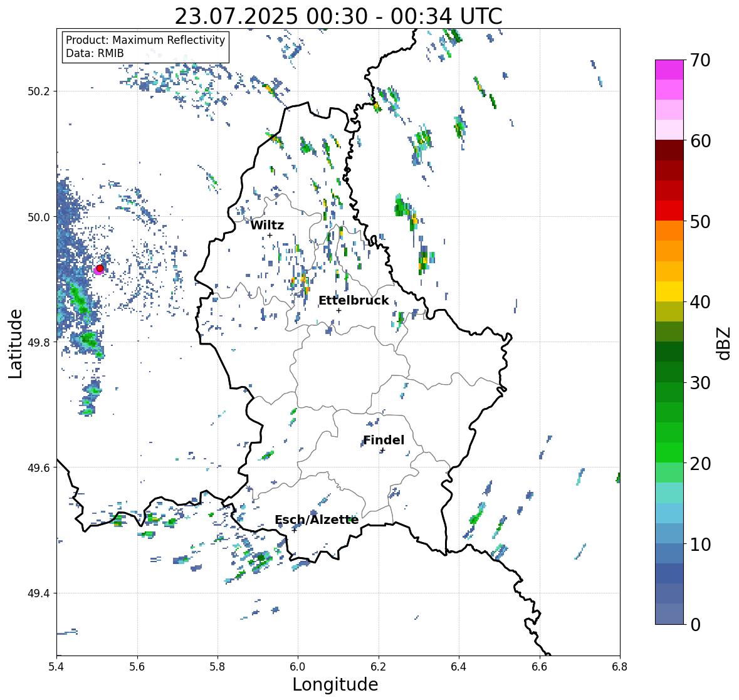Screen dimensions: 739x700
Task: Click the 30 value on colorbar
Action: click(700, 383)
